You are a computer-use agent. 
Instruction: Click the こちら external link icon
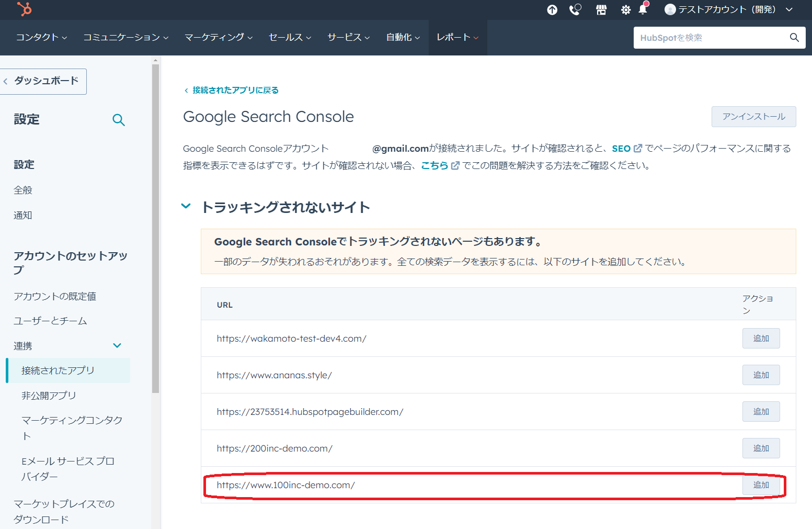click(455, 165)
